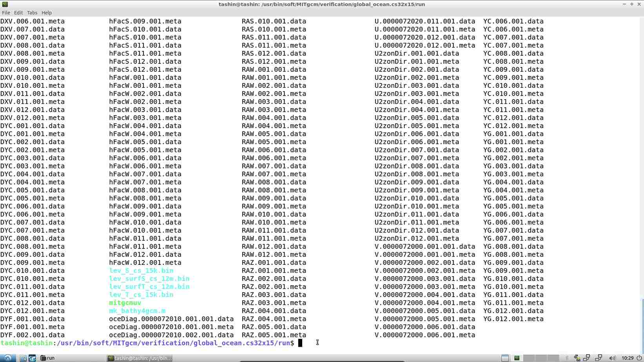Image resolution: width=644 pixels, height=362 pixels.
Task: Click YG.012.001.meta in listing
Action: 513,319
